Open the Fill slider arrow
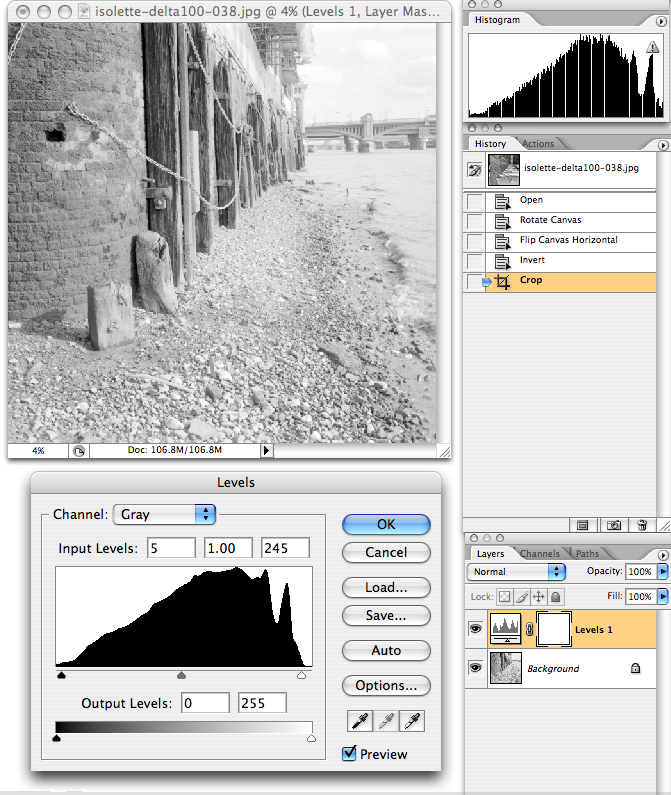This screenshot has width=671, height=795. click(x=663, y=596)
